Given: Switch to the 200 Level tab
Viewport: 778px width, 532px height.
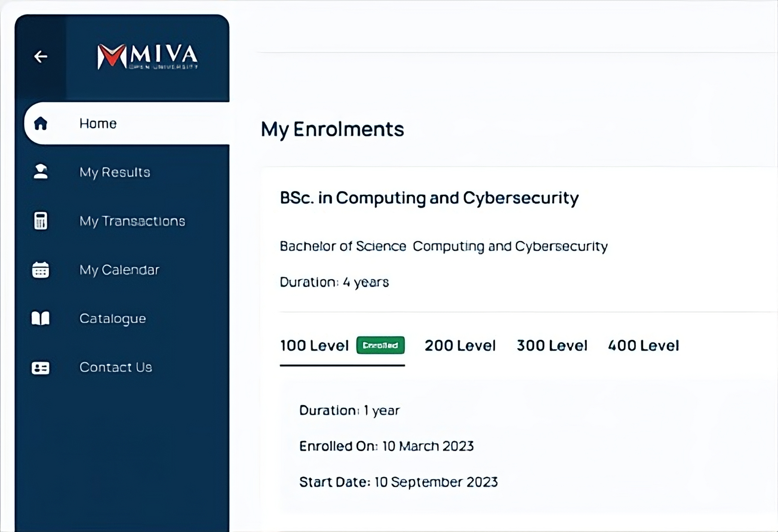Looking at the screenshot, I should click(x=460, y=346).
